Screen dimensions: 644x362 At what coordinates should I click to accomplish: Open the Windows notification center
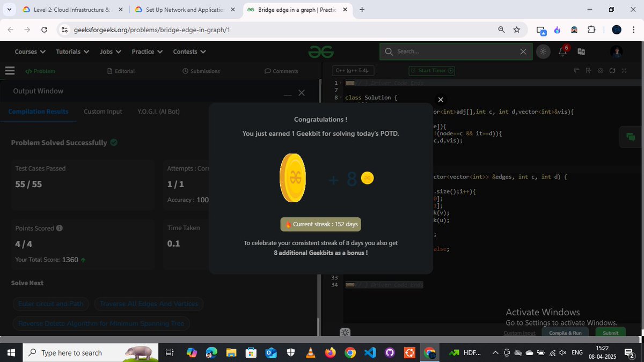(630, 352)
